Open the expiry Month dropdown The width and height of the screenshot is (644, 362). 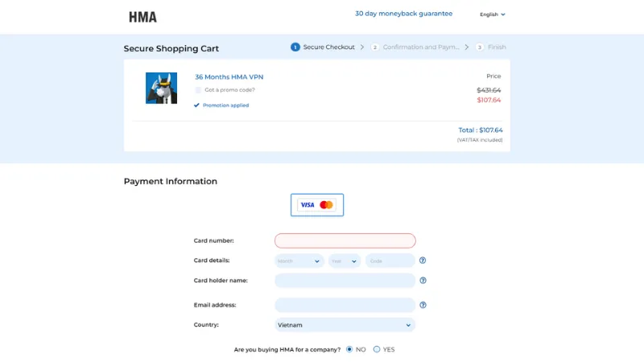[x=299, y=261]
